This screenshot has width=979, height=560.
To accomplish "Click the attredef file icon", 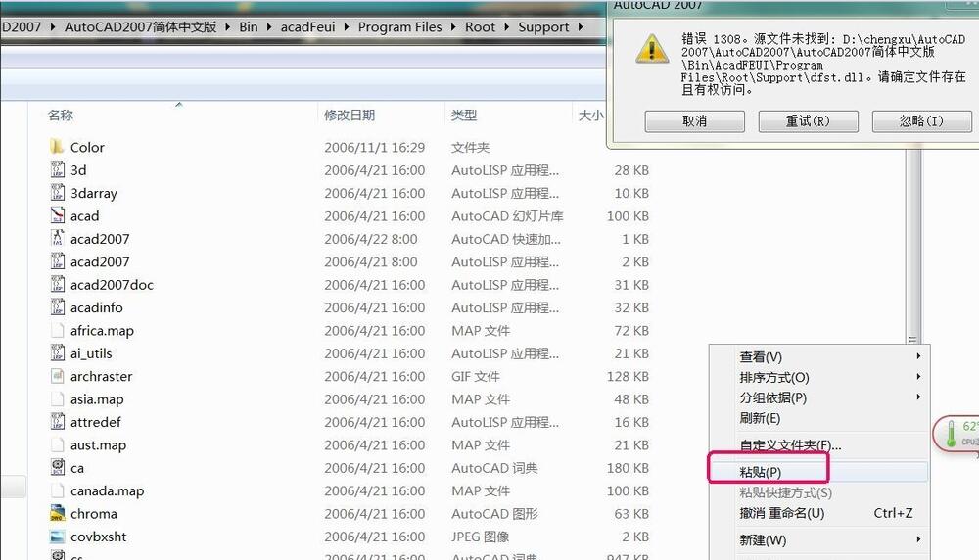I will pyautogui.click(x=58, y=421).
